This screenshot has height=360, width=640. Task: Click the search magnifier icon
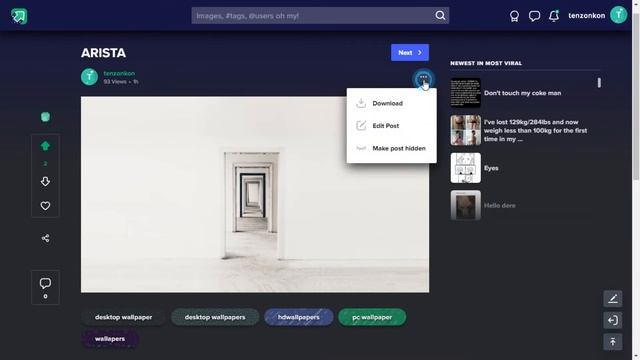click(440, 16)
